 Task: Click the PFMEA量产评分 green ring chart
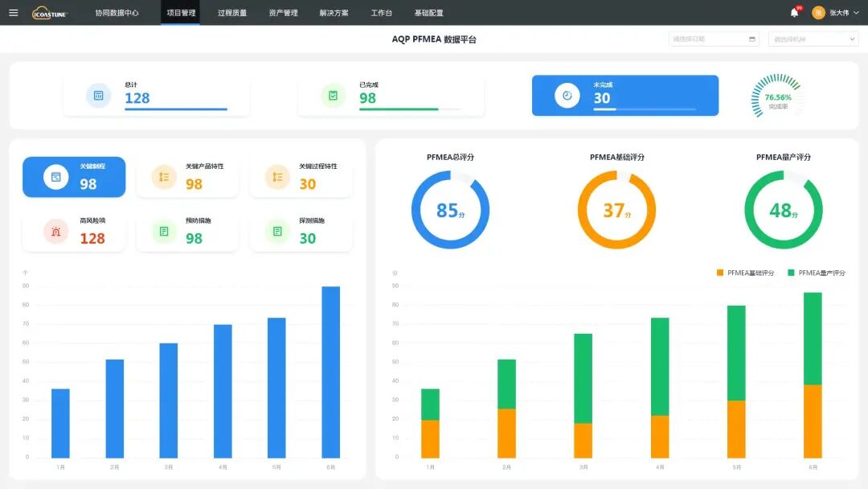point(784,209)
